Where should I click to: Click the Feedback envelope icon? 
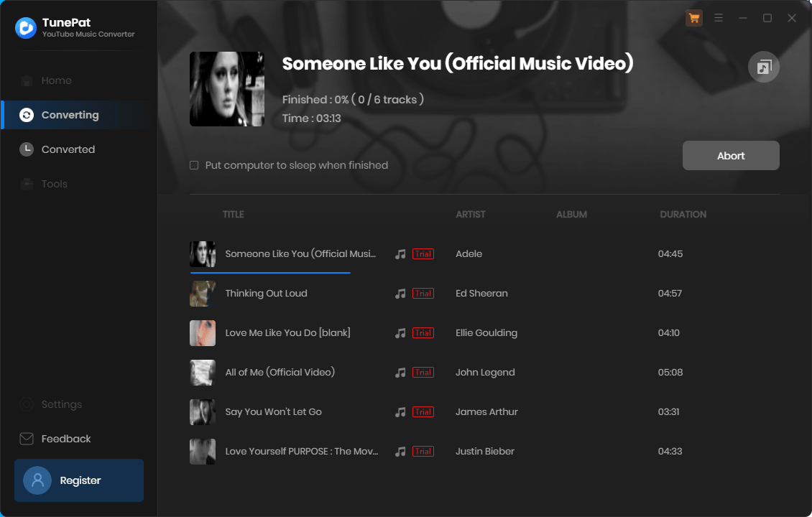point(27,439)
